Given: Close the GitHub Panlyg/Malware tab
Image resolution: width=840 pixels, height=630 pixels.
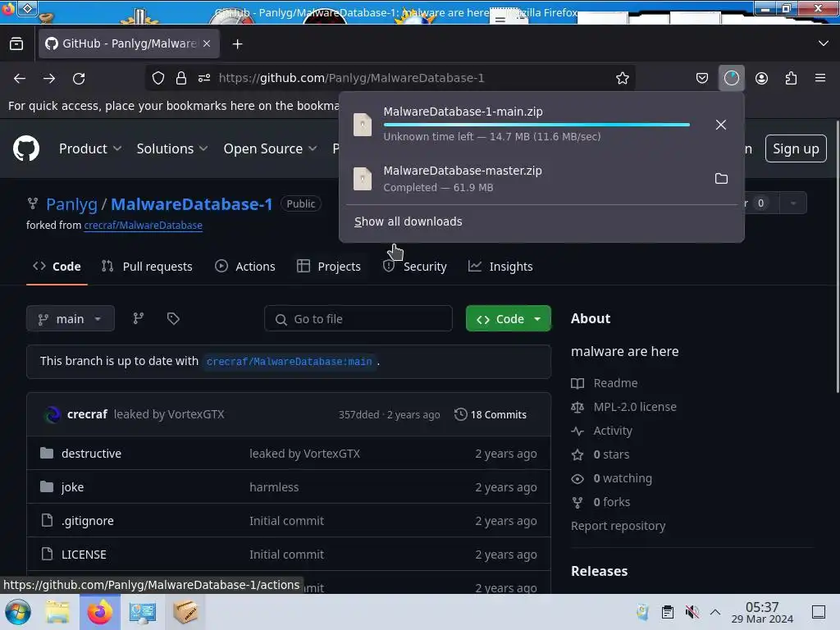Looking at the screenshot, I should 207,44.
